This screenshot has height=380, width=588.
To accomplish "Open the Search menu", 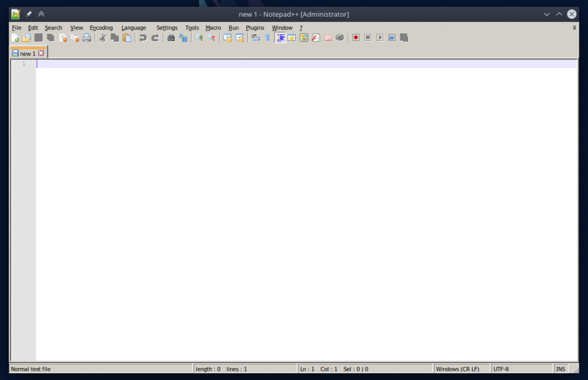I will [x=53, y=28].
